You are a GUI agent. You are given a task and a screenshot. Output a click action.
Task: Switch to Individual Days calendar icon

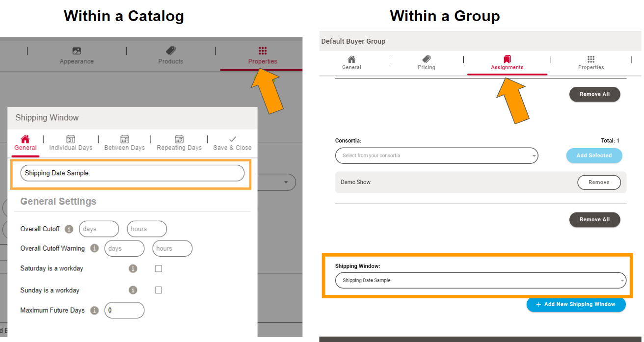pyautogui.click(x=70, y=140)
